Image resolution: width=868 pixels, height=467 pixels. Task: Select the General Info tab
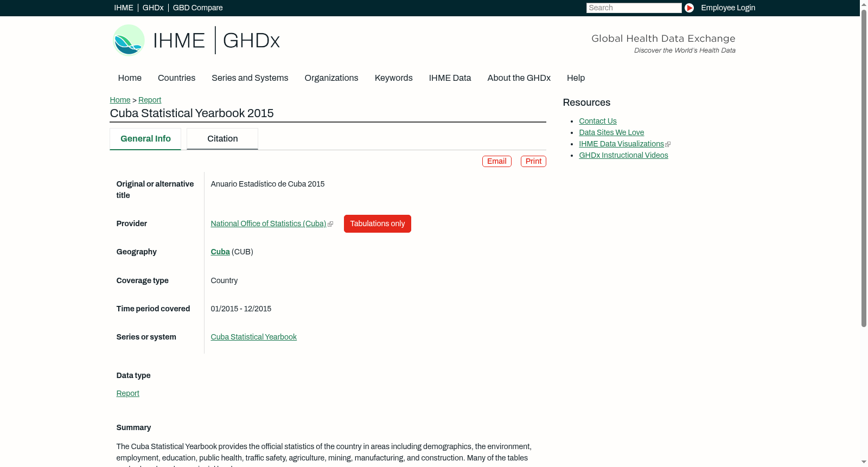(x=145, y=139)
